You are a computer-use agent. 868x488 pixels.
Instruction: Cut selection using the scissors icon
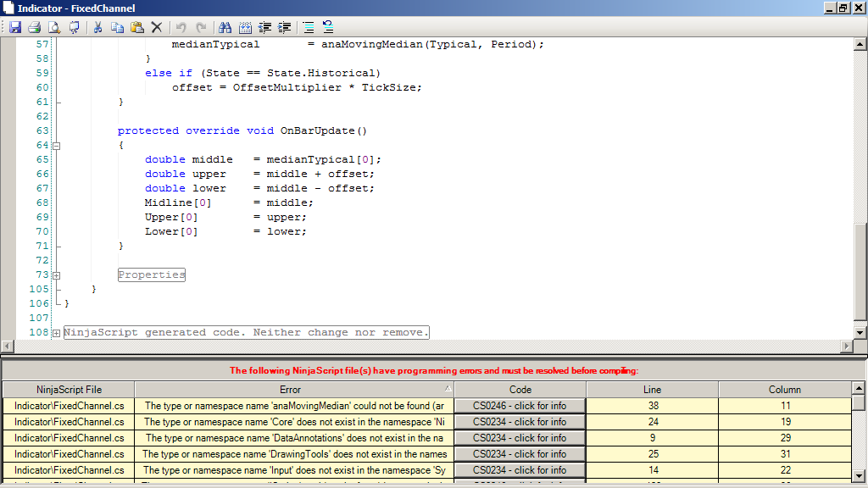pos(98,27)
